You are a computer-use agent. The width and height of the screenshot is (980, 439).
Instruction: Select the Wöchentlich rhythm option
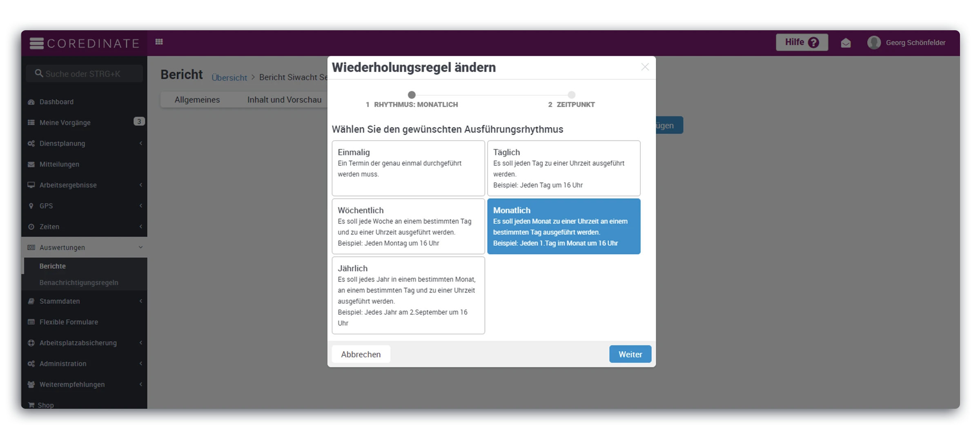click(408, 226)
